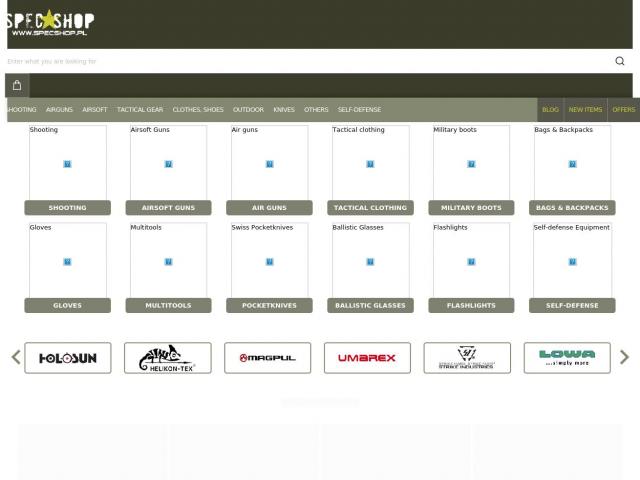The height and width of the screenshot is (480, 640).
Task: Show previous brands with left arrow
Action: click(16, 357)
